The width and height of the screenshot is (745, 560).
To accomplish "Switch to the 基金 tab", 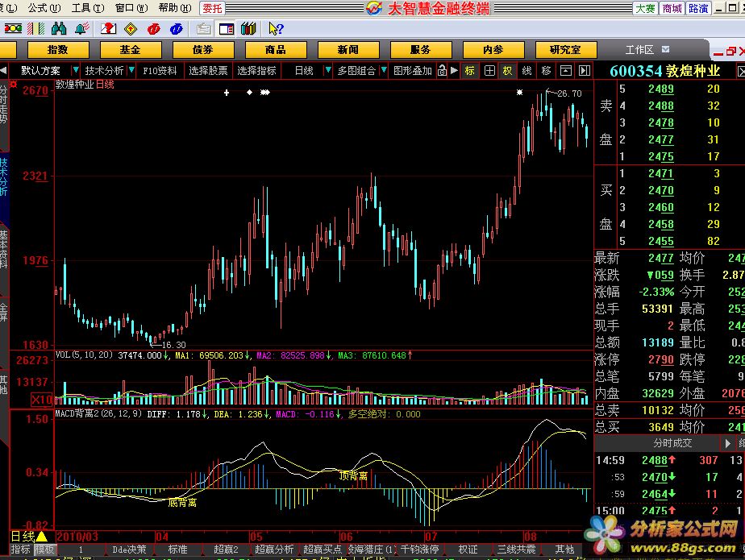I will [x=131, y=50].
